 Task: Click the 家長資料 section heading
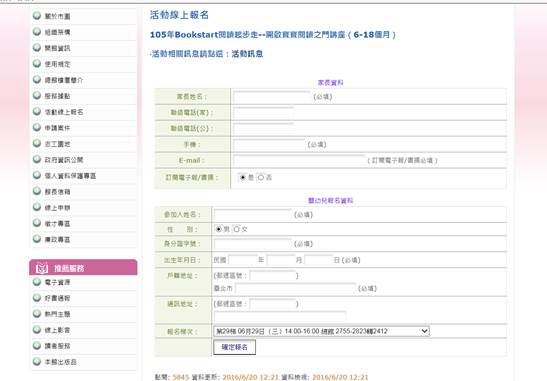(x=330, y=83)
